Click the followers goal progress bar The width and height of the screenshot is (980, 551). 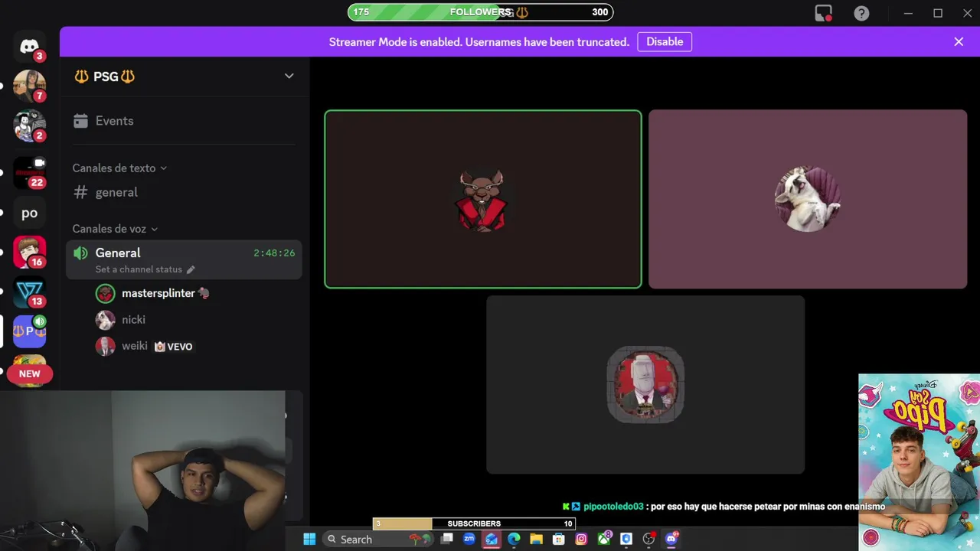point(480,12)
